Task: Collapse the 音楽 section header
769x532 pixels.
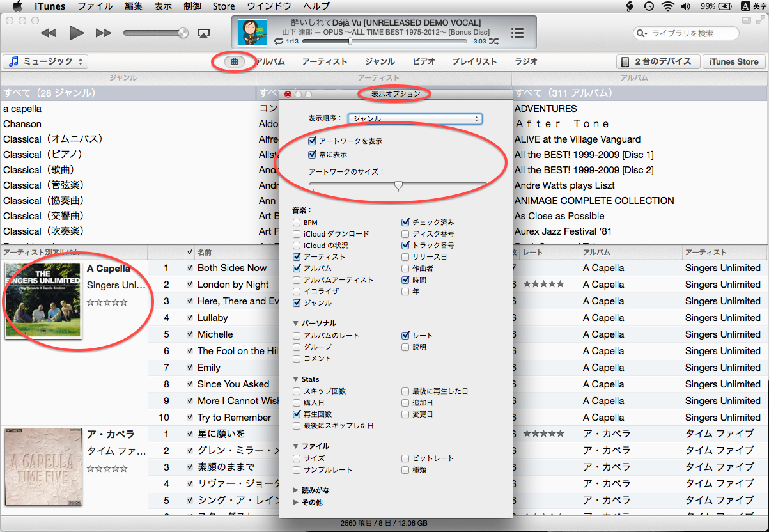Action: pyautogui.click(x=302, y=210)
